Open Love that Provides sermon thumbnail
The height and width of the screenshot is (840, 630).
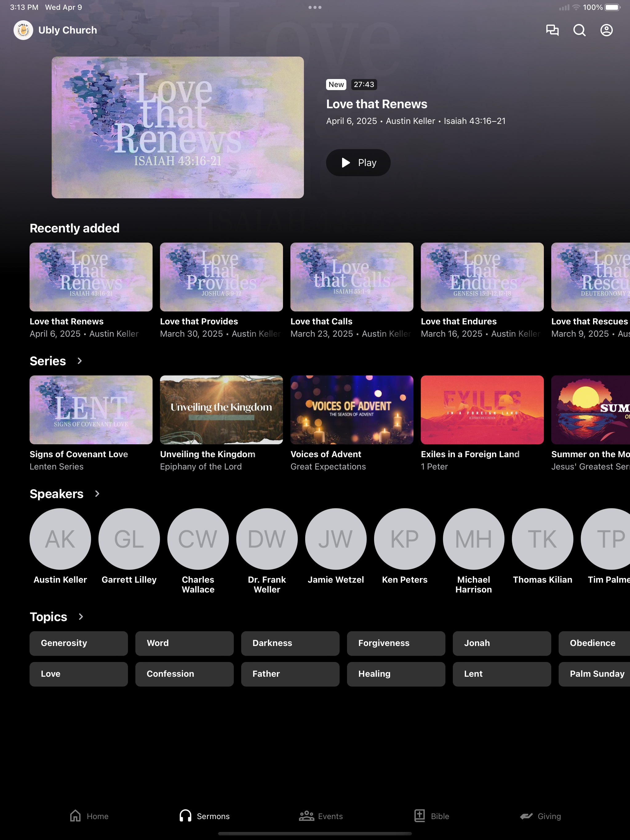[x=221, y=277]
